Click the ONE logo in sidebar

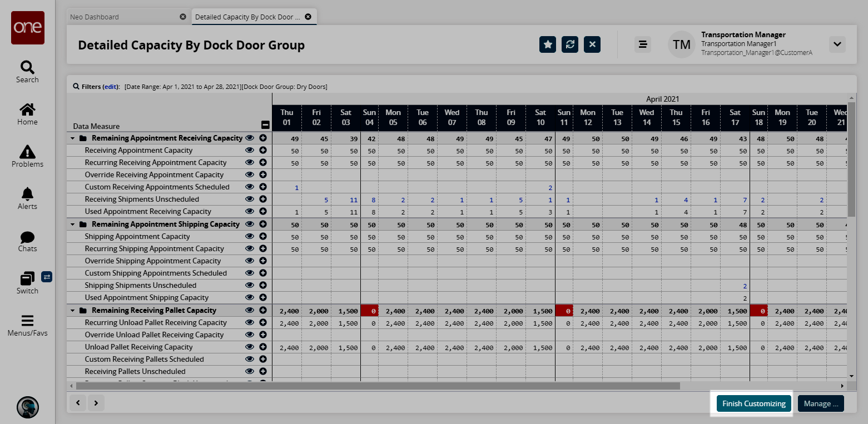coord(28,28)
